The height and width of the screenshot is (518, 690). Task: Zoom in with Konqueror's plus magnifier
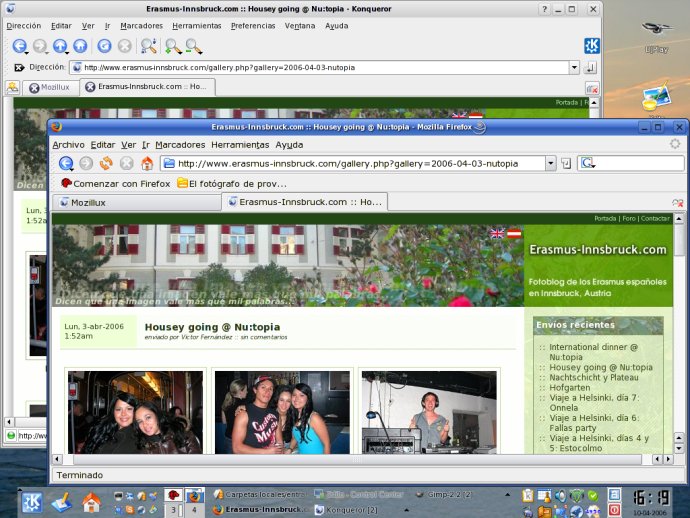(x=173, y=46)
